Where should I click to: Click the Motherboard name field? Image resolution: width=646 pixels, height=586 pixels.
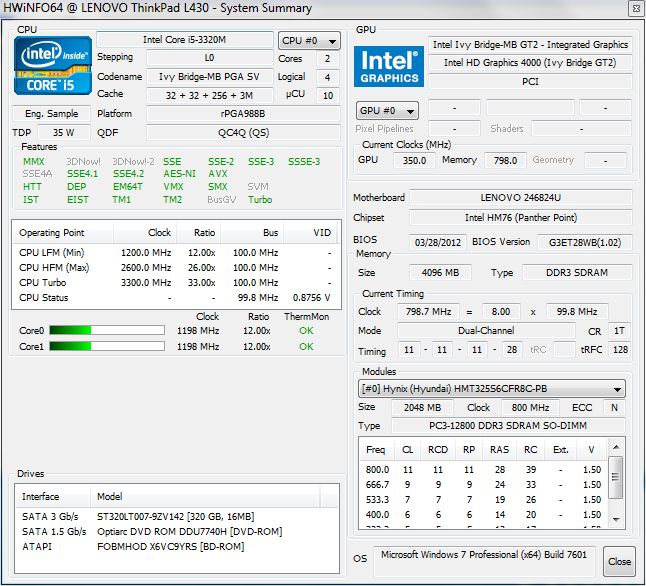520,198
